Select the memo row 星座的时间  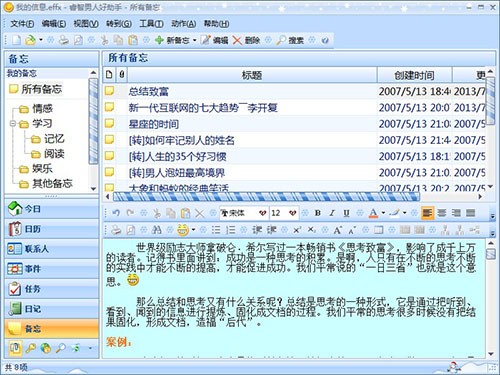294,124
